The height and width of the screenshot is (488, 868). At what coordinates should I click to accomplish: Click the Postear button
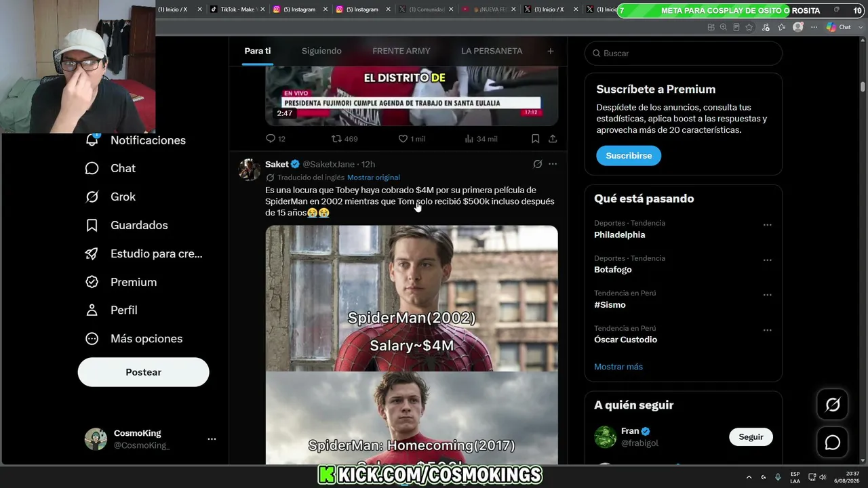[x=144, y=372]
